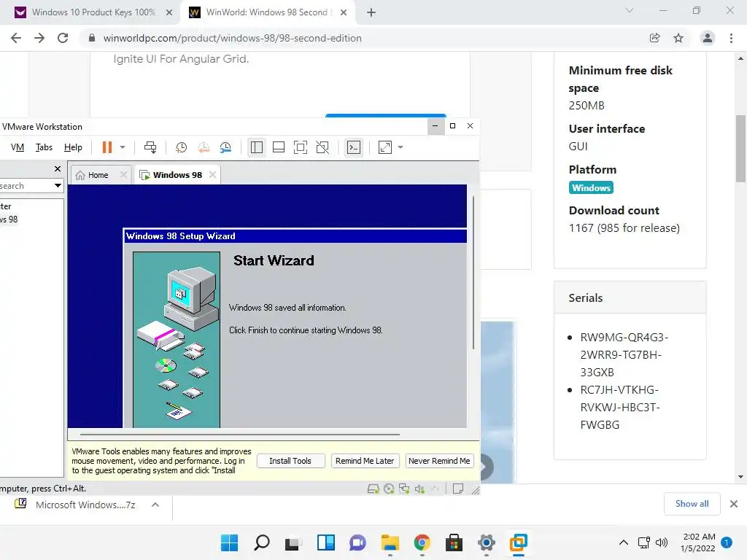Choose Remind Me Later
Viewport: 747px width, 560px height.
tap(365, 461)
